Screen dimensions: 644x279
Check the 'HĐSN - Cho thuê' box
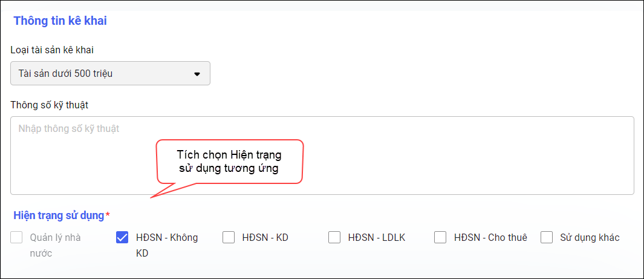tap(440, 237)
